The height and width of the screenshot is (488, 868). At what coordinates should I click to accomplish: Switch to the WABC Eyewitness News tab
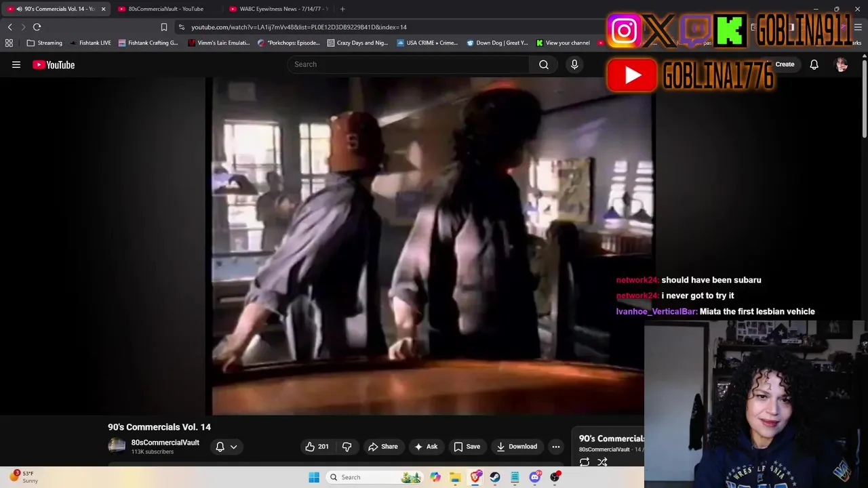pos(279,9)
